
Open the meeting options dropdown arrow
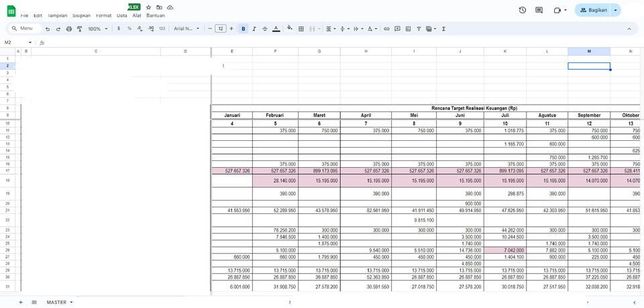[566, 10]
